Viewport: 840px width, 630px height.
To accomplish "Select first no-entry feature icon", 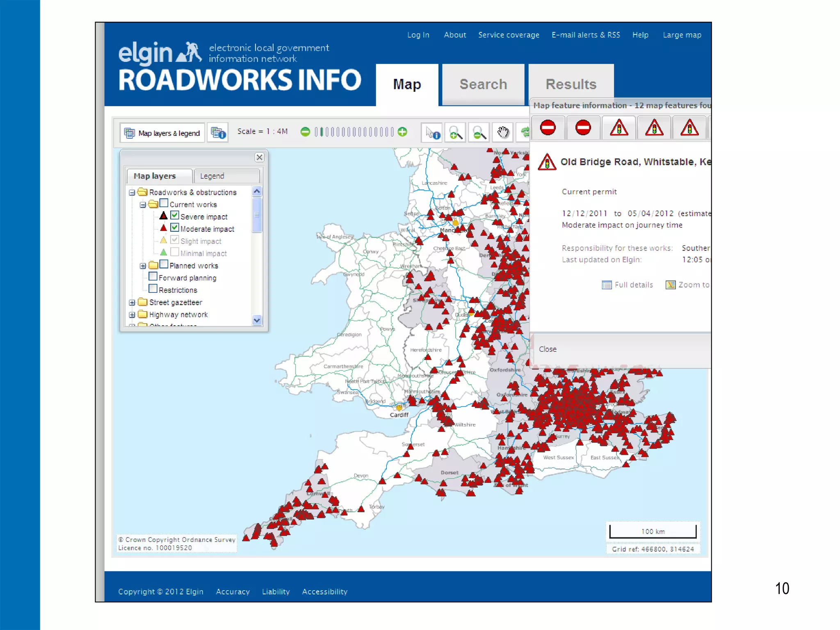I will [548, 128].
